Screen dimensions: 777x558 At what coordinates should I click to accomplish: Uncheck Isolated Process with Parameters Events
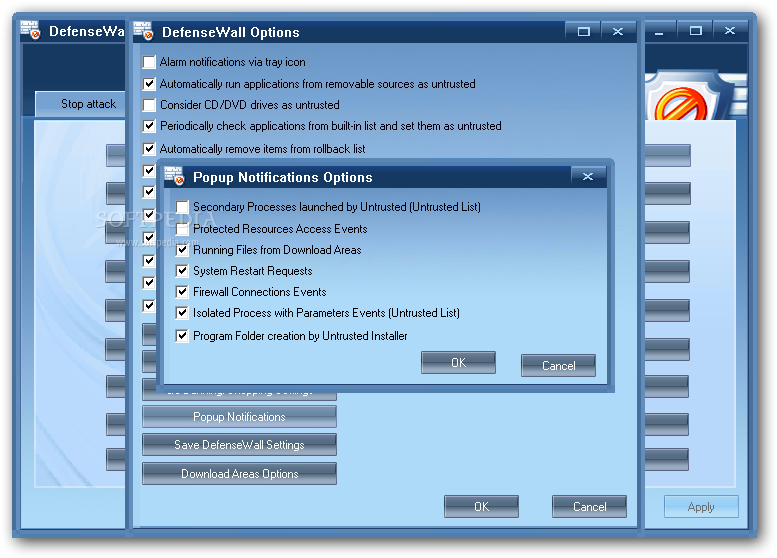pos(182,313)
